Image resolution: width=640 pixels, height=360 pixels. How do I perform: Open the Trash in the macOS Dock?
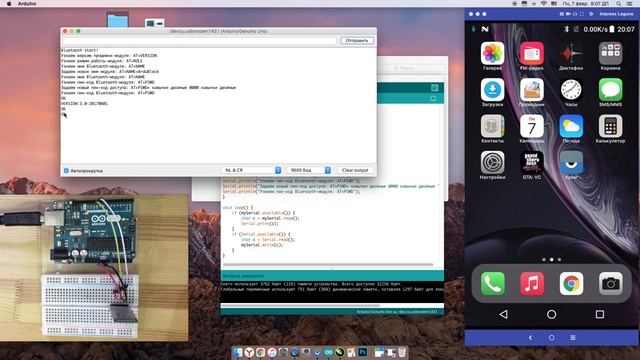(402, 352)
